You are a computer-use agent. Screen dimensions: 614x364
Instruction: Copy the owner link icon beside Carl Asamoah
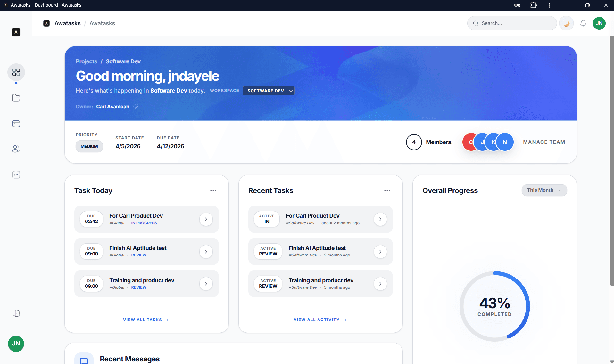tap(136, 107)
